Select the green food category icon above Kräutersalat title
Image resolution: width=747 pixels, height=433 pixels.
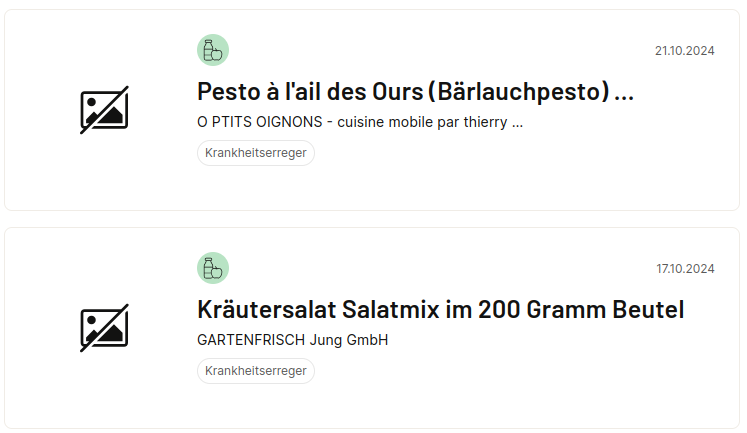pyautogui.click(x=213, y=268)
